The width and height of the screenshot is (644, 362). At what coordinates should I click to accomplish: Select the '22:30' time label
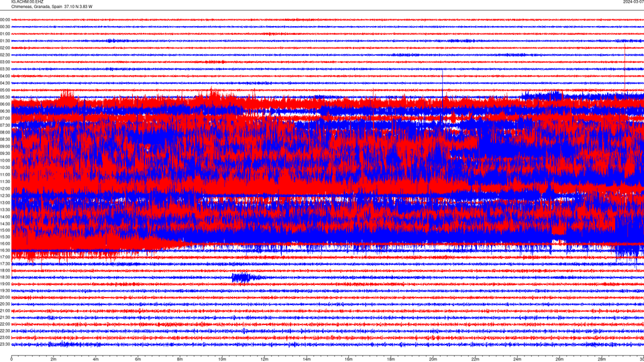pos(5,330)
